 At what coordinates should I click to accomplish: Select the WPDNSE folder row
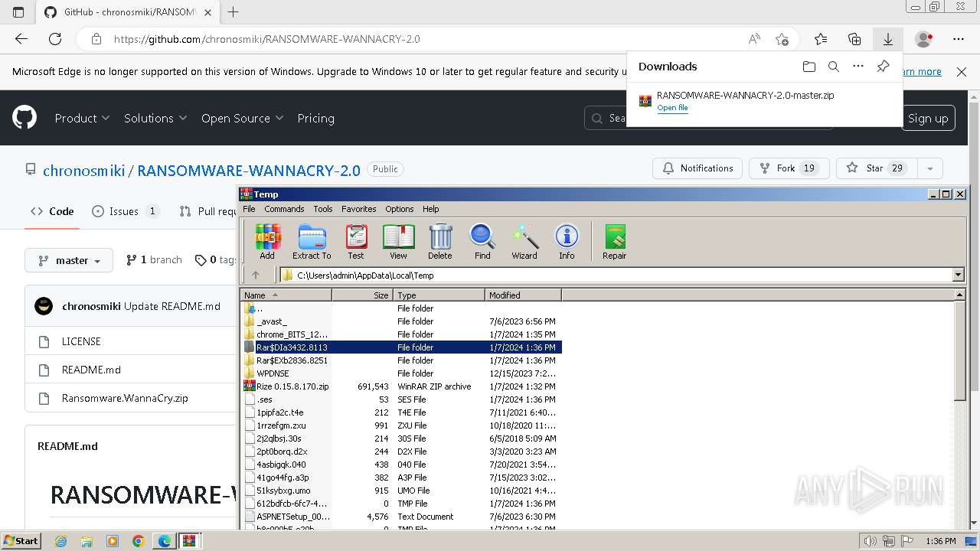401,373
